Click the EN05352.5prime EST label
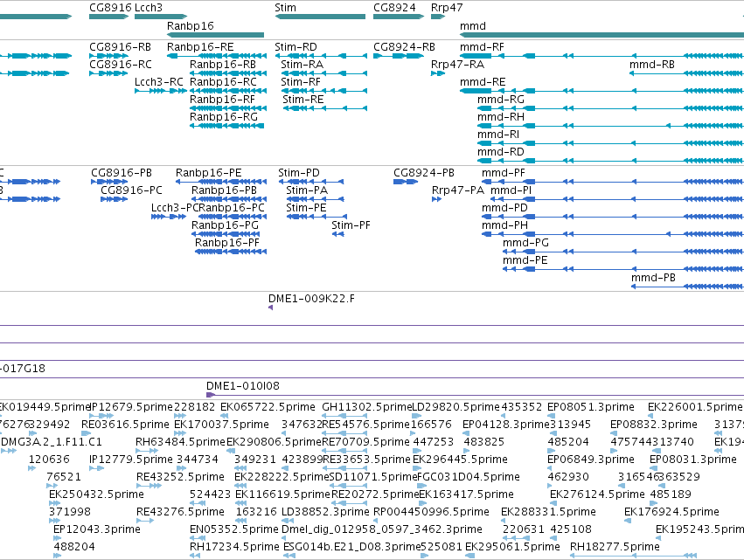The image size is (744, 560). coord(234,529)
